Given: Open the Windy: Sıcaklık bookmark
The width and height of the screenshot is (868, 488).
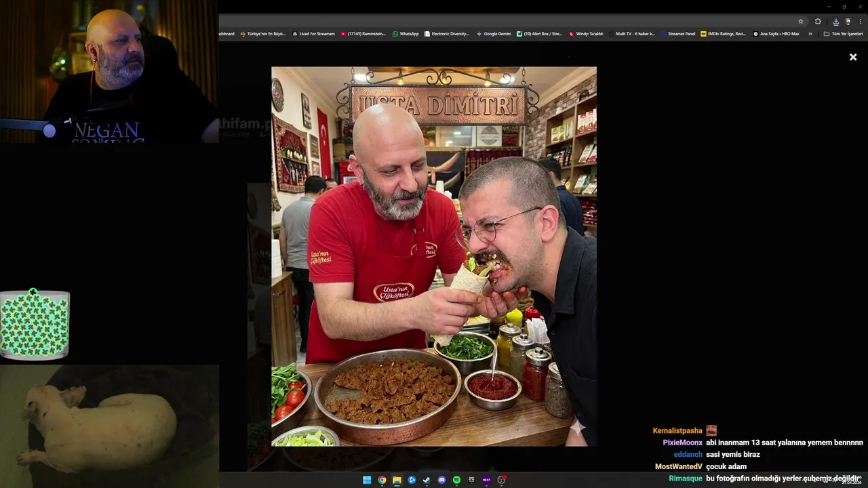Looking at the screenshot, I should [x=587, y=33].
